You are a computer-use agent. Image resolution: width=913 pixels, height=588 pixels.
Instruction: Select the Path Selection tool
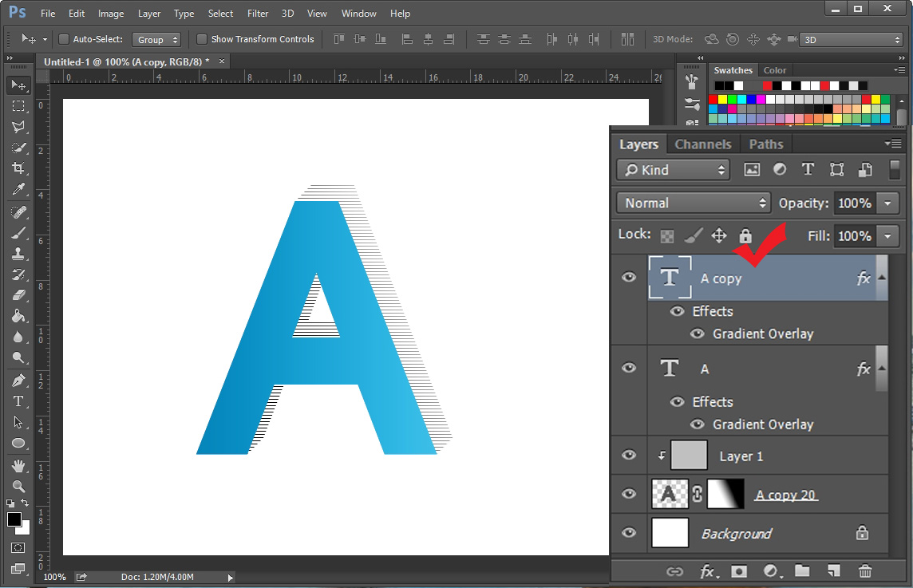[18, 422]
